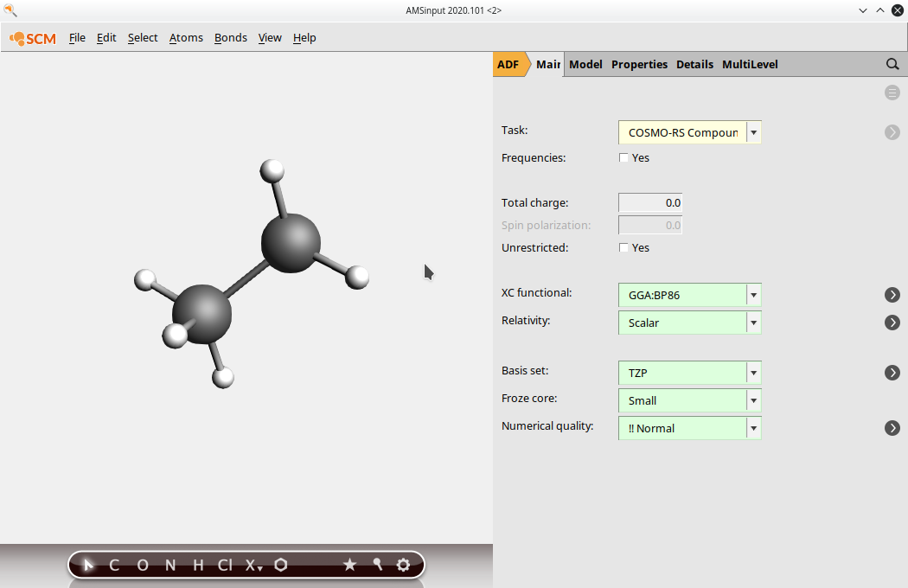
Task: Click the star pre-optimize icon
Action: click(x=349, y=566)
